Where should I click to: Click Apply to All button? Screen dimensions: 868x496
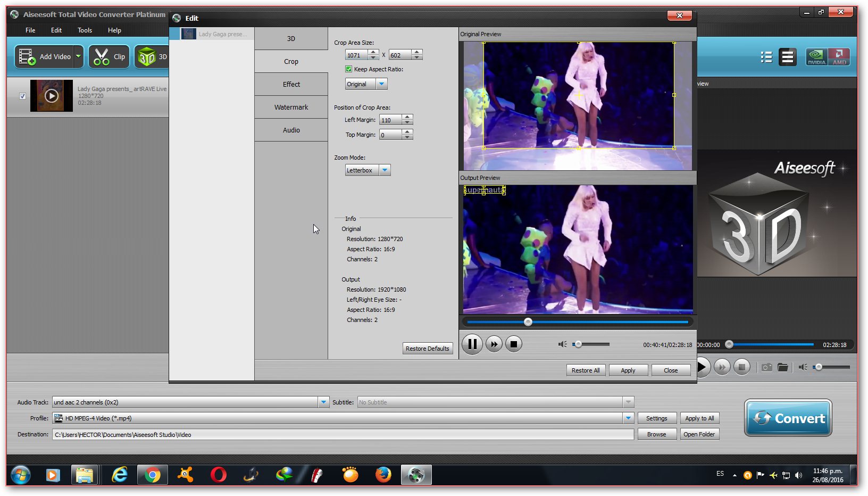pyautogui.click(x=699, y=418)
